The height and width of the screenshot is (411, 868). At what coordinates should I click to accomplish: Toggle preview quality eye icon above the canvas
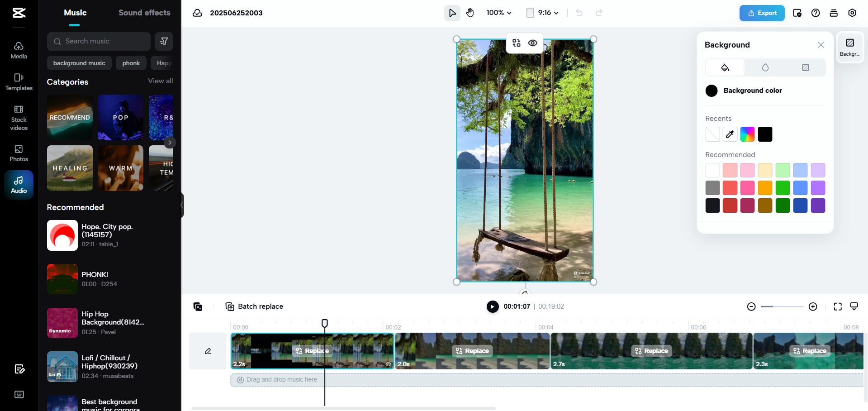pos(532,43)
